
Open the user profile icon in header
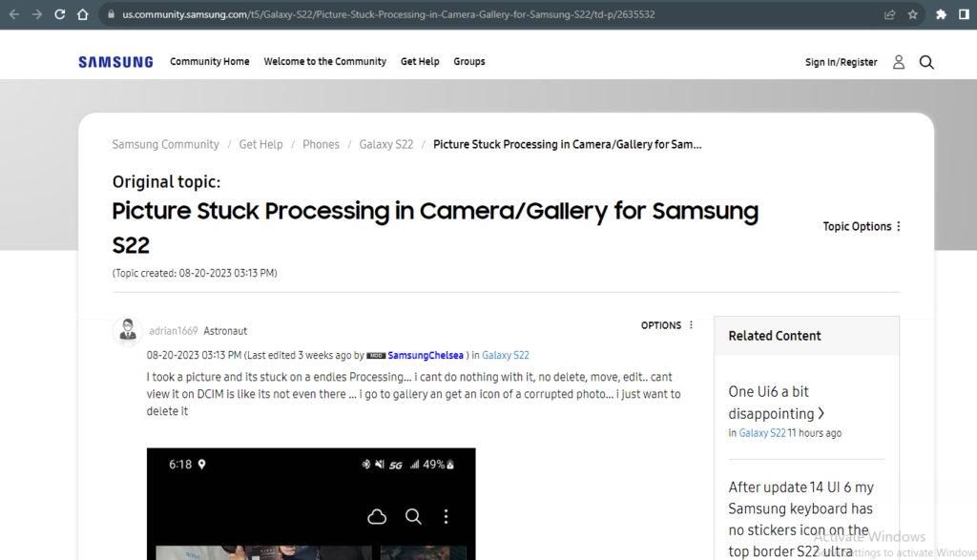(898, 62)
